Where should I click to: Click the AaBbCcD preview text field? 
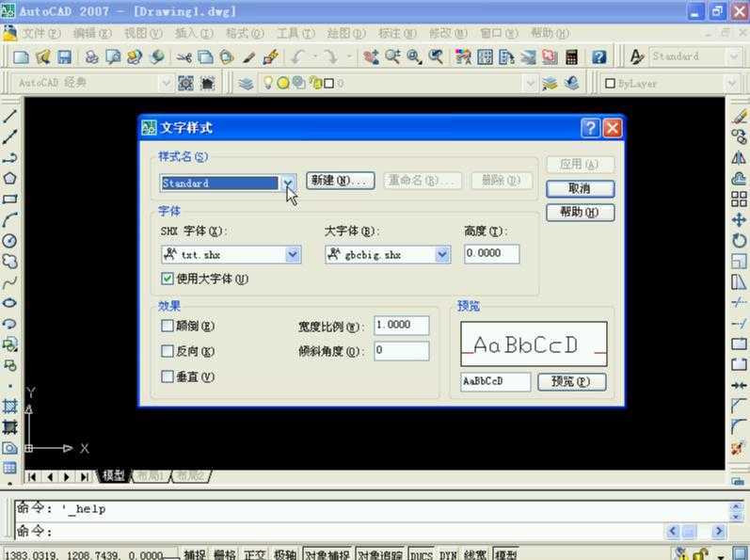496,381
